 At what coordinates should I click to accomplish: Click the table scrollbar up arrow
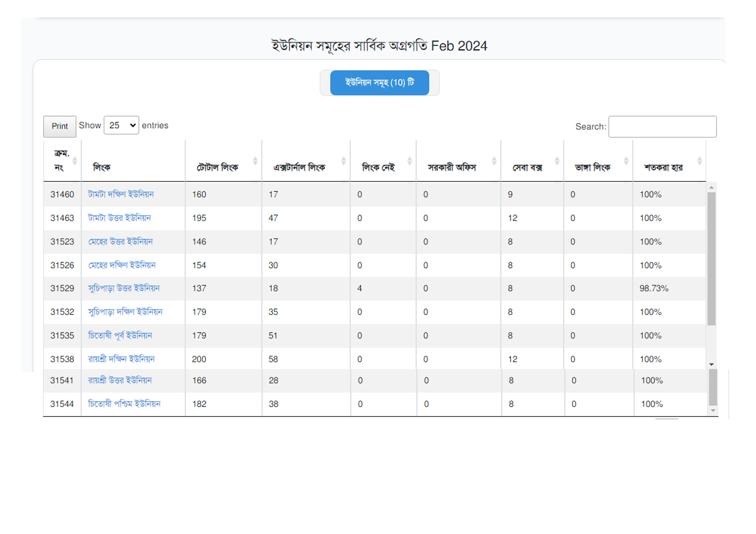coord(711,187)
